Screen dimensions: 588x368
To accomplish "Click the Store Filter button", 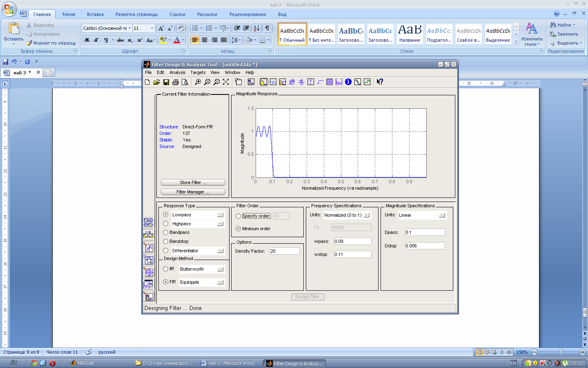I will pos(193,182).
